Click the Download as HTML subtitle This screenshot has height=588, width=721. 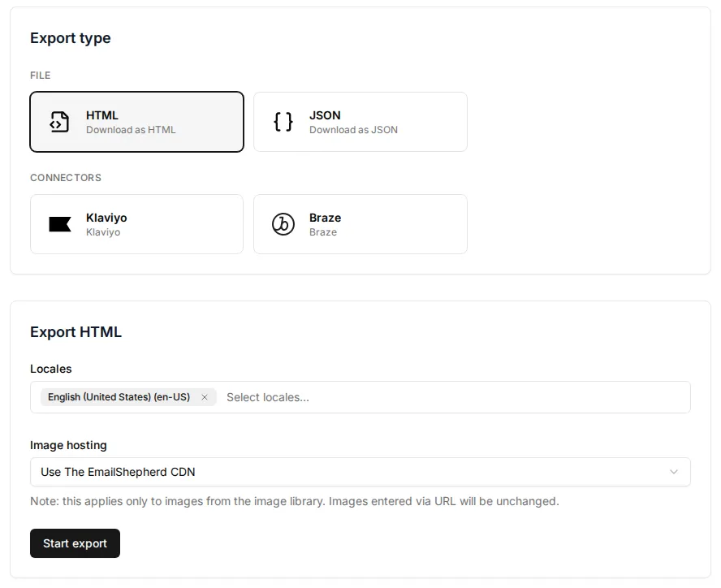click(131, 130)
